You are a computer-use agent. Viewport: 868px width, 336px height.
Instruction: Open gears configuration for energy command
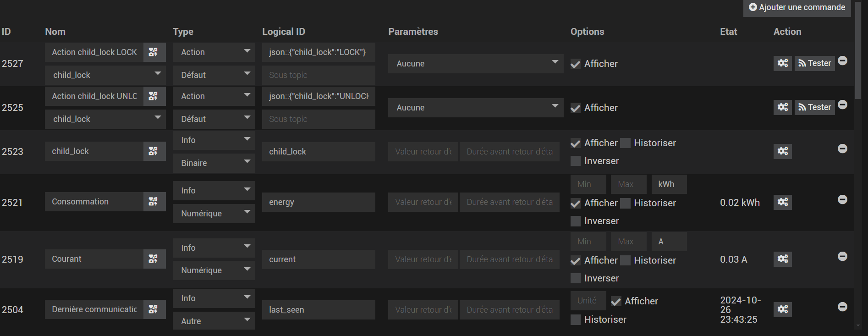(x=782, y=202)
